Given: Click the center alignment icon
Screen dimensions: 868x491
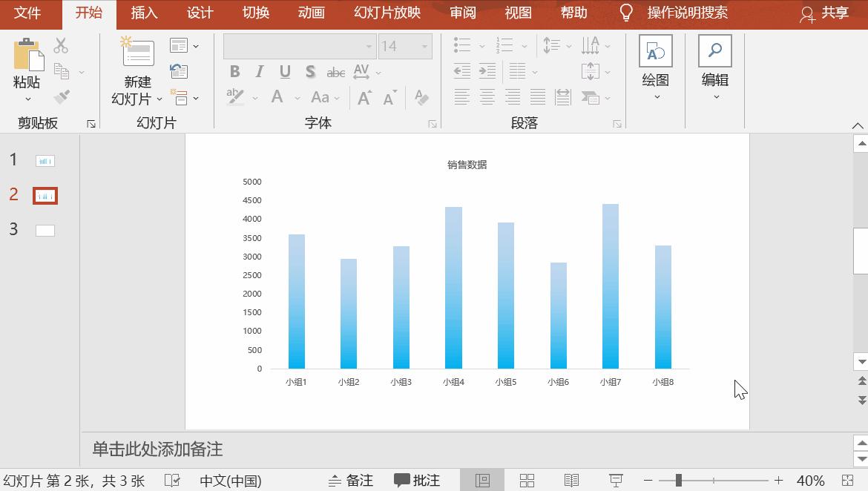Looking at the screenshot, I should [487, 96].
